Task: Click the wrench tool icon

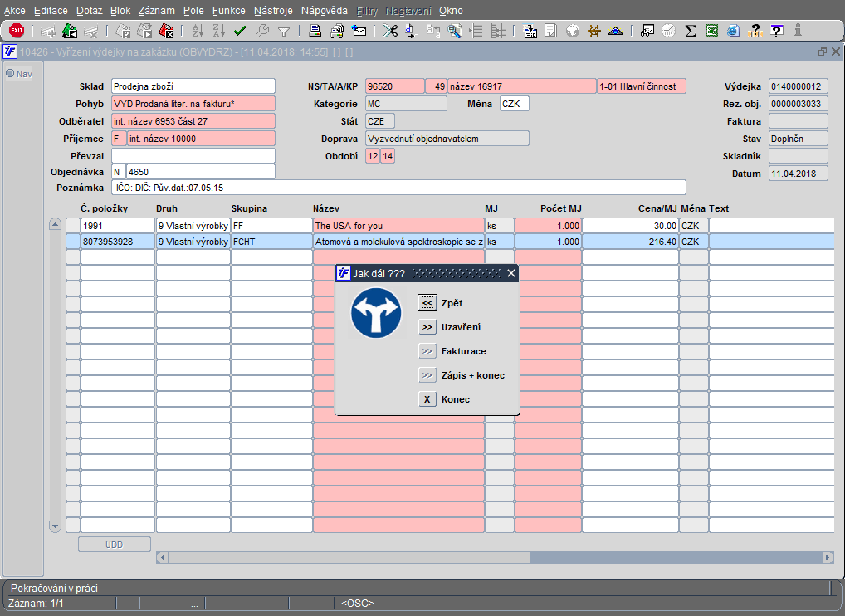Action: (262, 31)
